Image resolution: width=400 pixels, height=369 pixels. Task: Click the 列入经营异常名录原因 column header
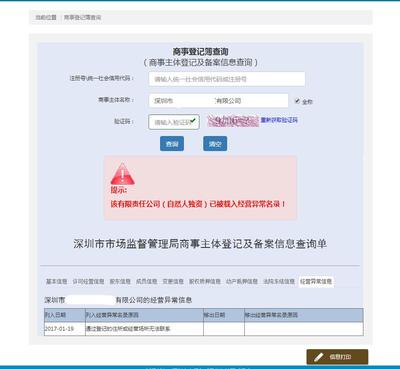144,315
